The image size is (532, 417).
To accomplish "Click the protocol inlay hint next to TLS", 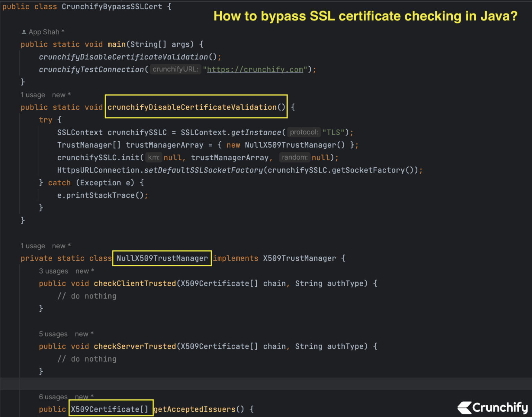I will [304, 132].
